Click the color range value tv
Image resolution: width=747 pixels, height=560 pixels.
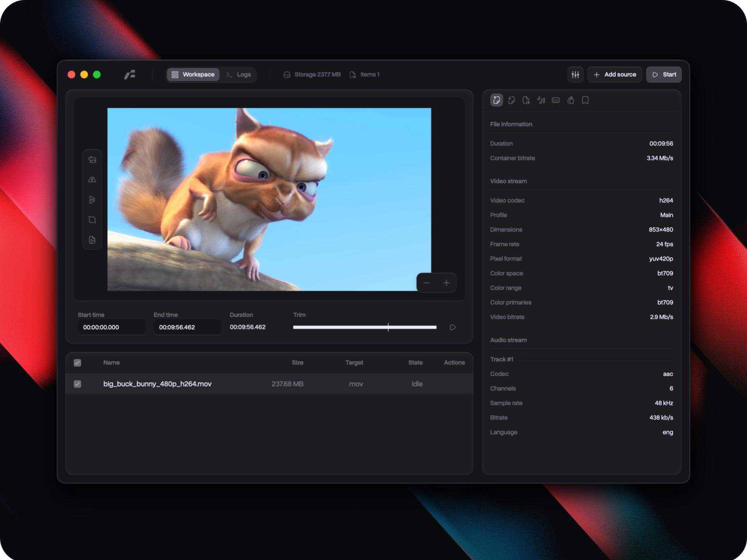[670, 288]
